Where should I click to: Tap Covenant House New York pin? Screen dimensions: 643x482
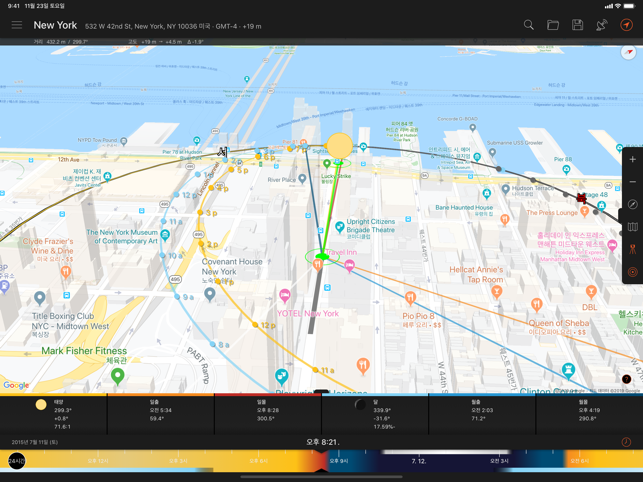coord(210,294)
